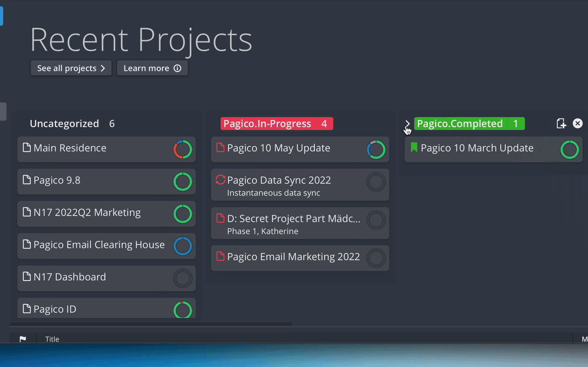Click the document icon of Pagico 9.8
The width and height of the screenshot is (588, 367).
click(27, 180)
